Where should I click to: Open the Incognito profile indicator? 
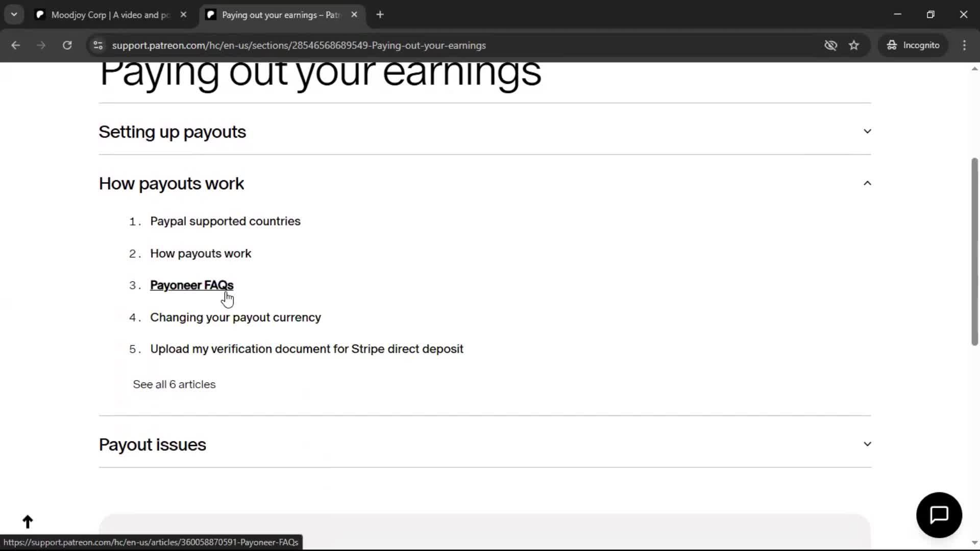pos(913,45)
